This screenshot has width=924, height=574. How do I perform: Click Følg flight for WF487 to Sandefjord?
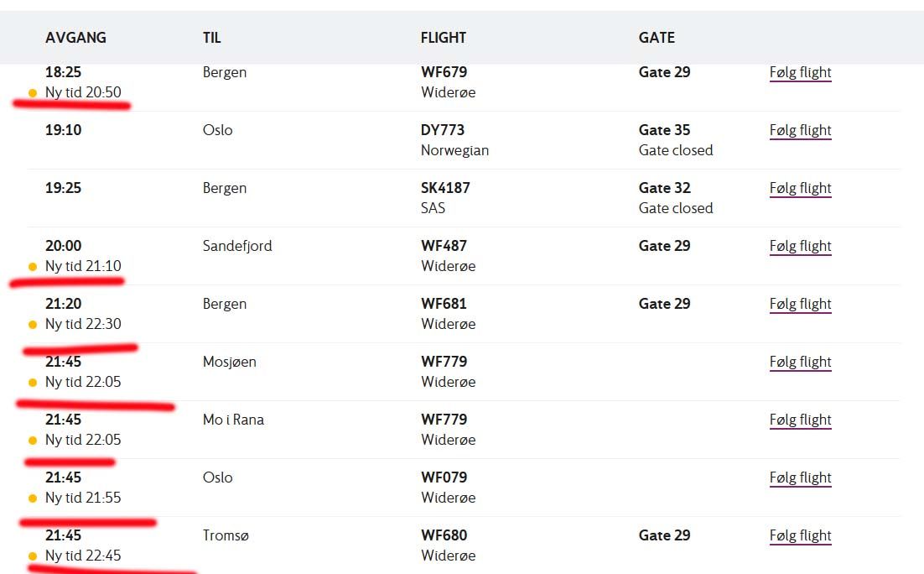(x=800, y=246)
